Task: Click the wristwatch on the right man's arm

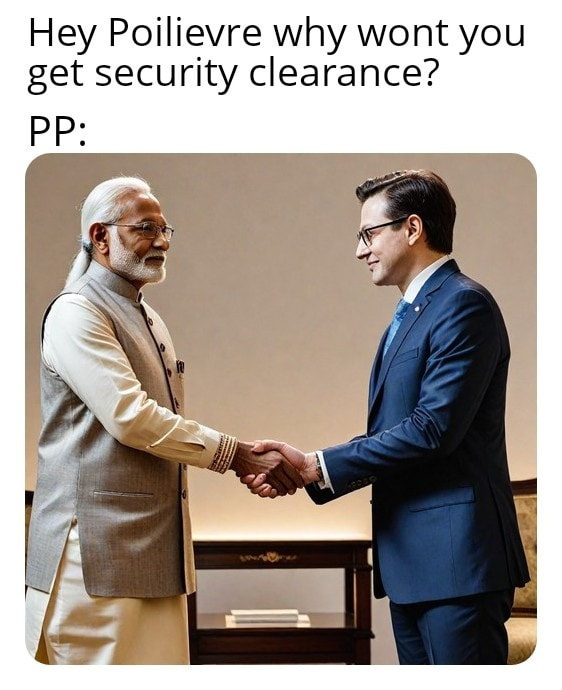Action: [318, 466]
